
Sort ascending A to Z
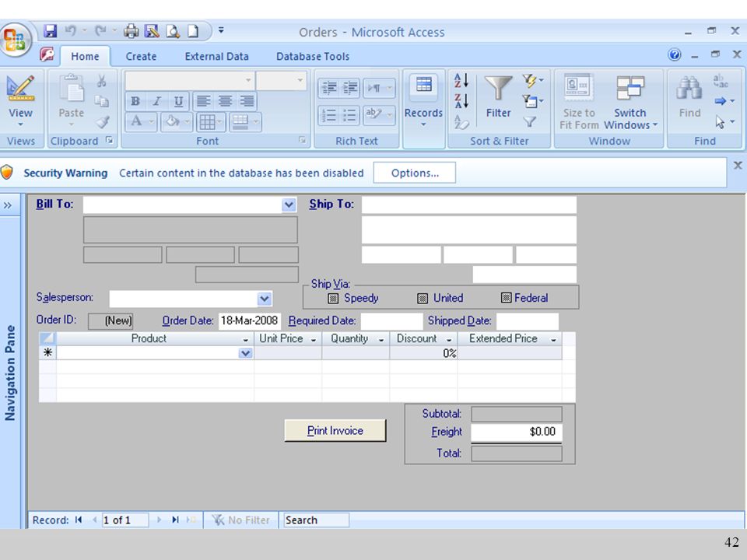461,81
